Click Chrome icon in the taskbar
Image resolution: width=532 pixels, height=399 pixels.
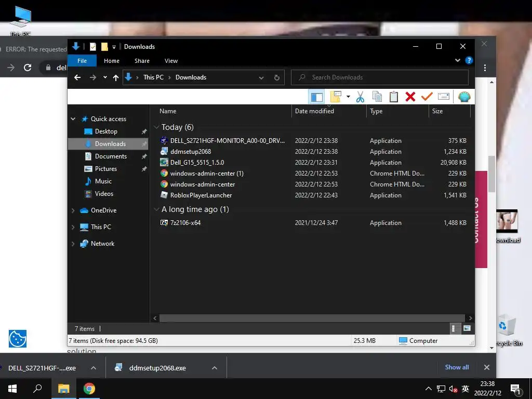pyautogui.click(x=89, y=389)
